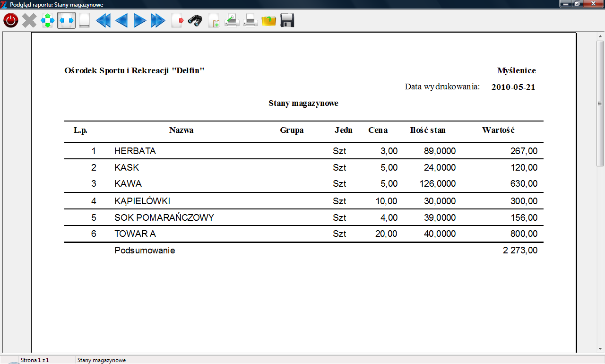
Task: Click the price 20,00 for TOWAR A
Action: tap(387, 234)
